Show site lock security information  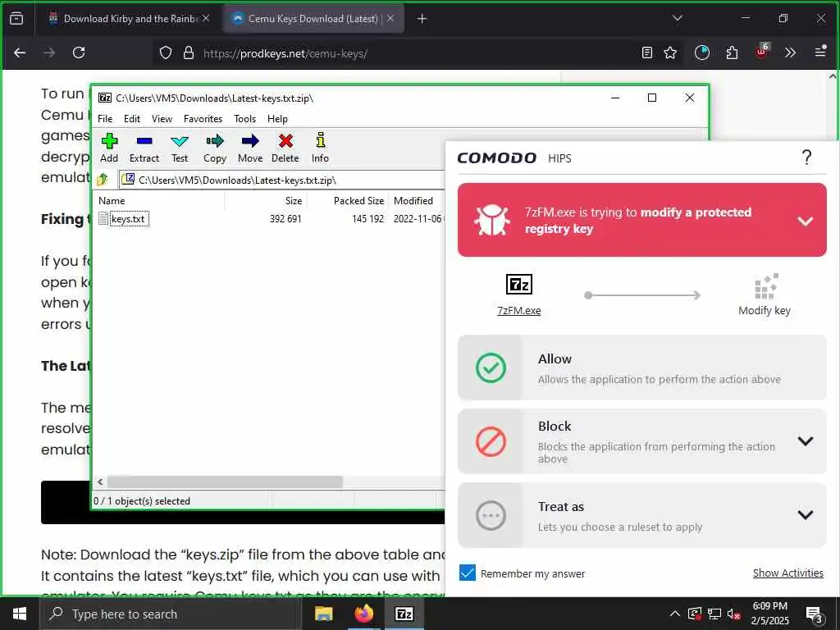pyautogui.click(x=188, y=53)
